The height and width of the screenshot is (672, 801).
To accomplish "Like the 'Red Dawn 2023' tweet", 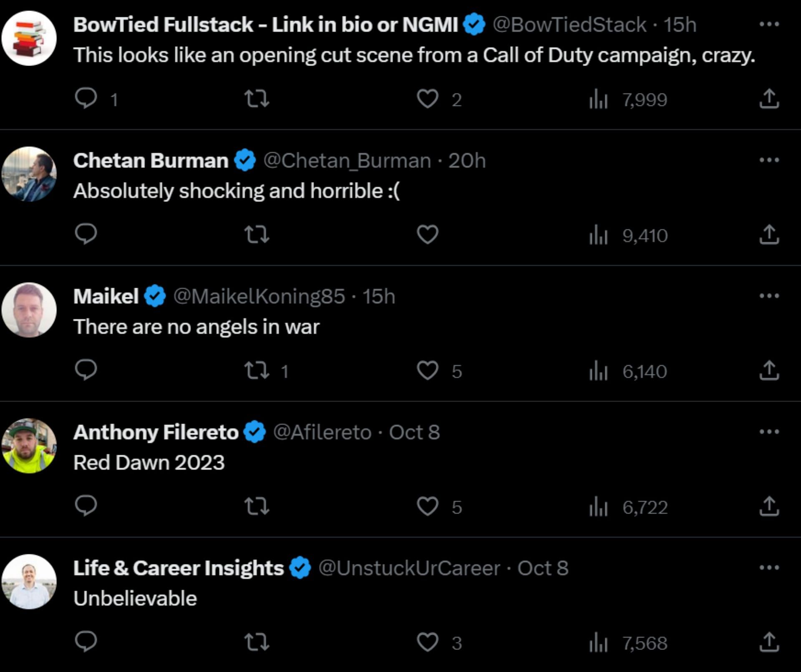I will [x=428, y=506].
